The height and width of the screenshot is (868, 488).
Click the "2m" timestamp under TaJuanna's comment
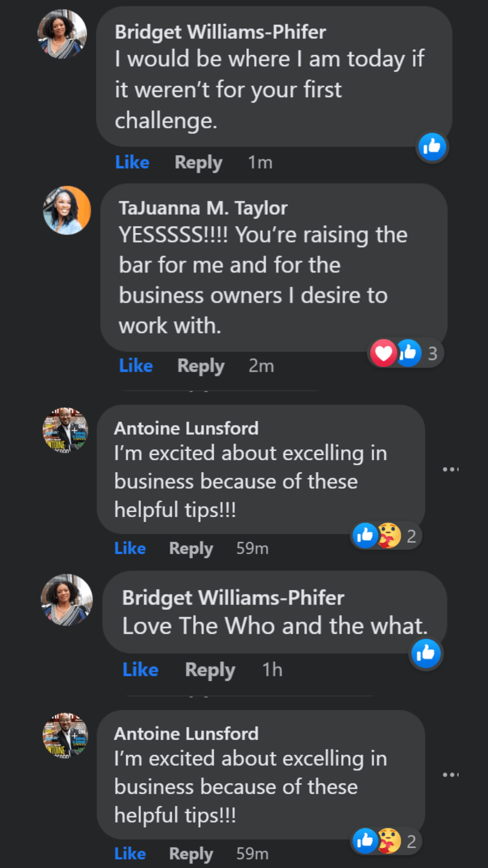coord(261,366)
